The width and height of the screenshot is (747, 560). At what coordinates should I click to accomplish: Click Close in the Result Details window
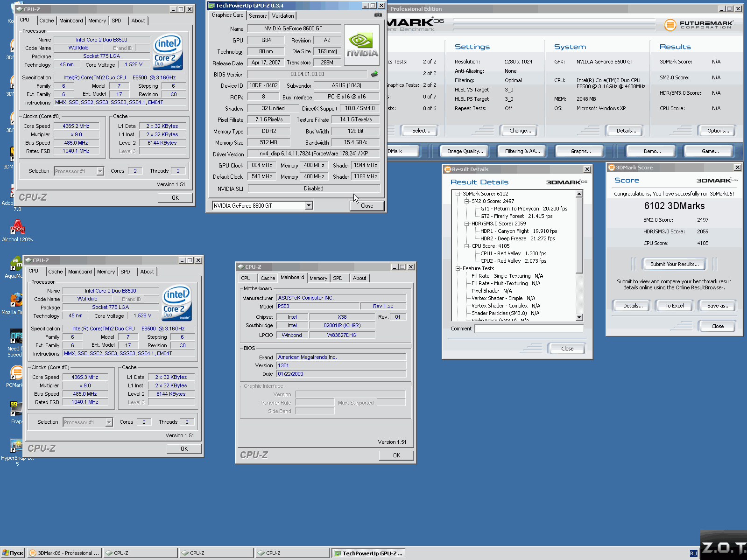pos(567,349)
